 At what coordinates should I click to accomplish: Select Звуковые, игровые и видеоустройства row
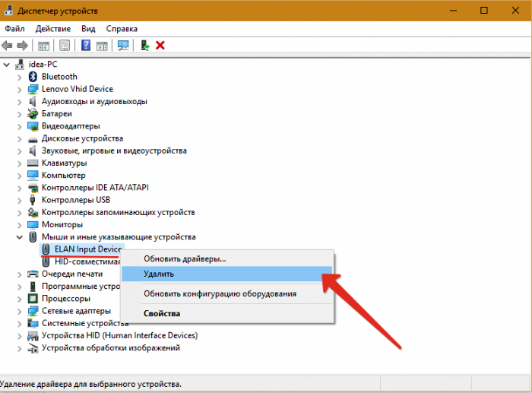[x=114, y=151]
